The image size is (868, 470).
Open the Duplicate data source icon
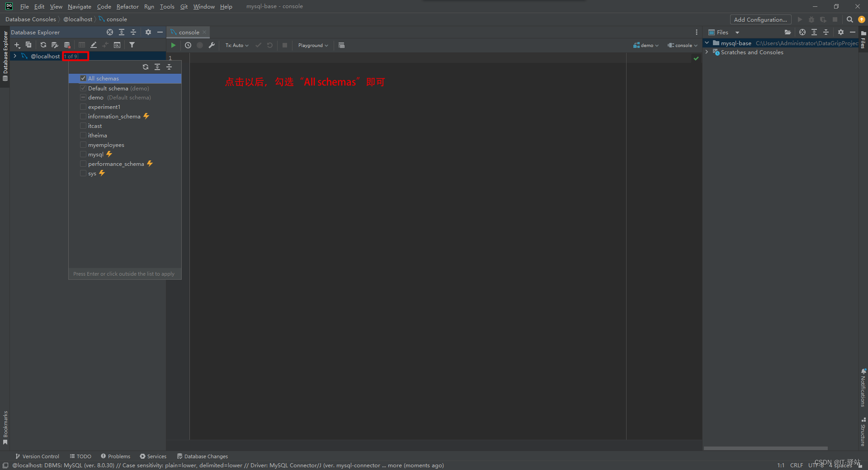click(x=28, y=45)
